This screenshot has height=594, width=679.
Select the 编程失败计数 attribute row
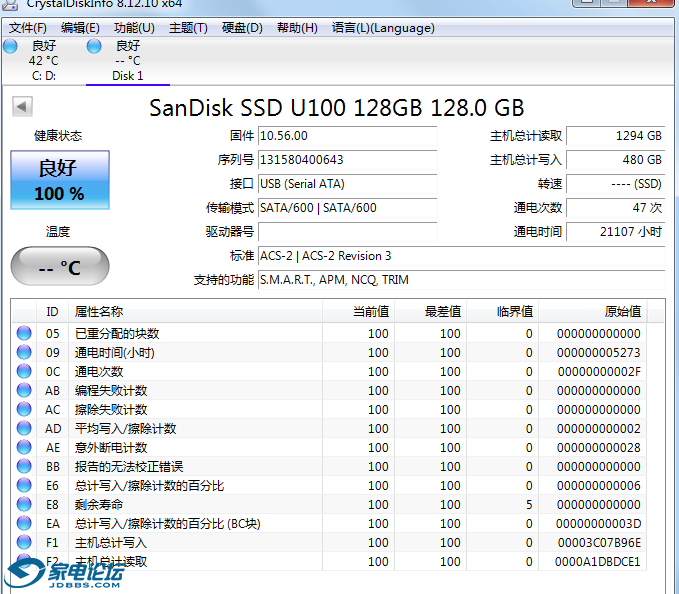329,391
